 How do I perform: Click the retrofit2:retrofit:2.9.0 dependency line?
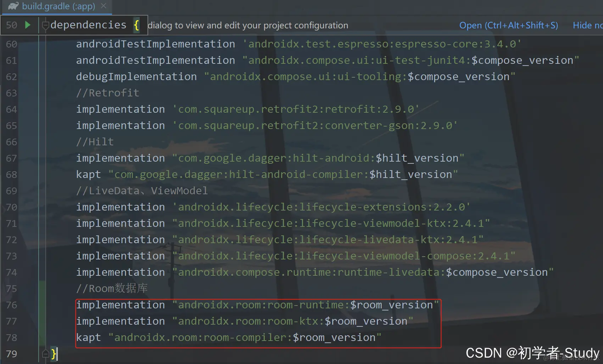248,109
